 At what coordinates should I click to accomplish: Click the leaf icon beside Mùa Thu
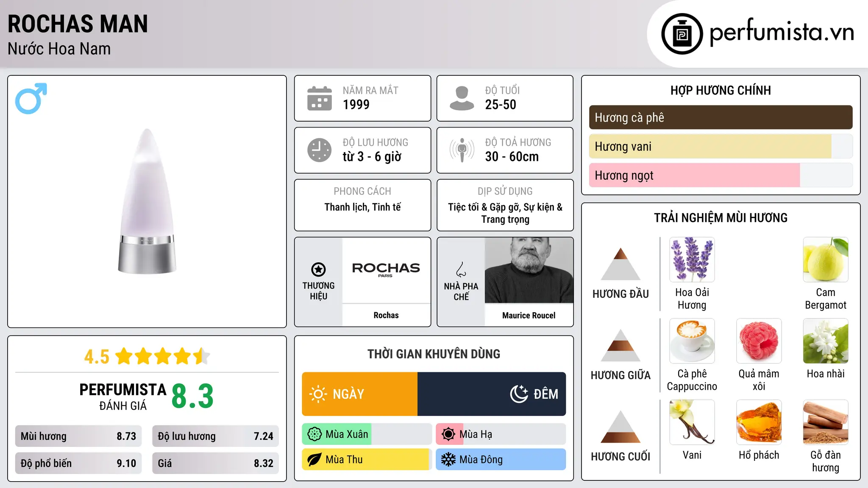[314, 460]
